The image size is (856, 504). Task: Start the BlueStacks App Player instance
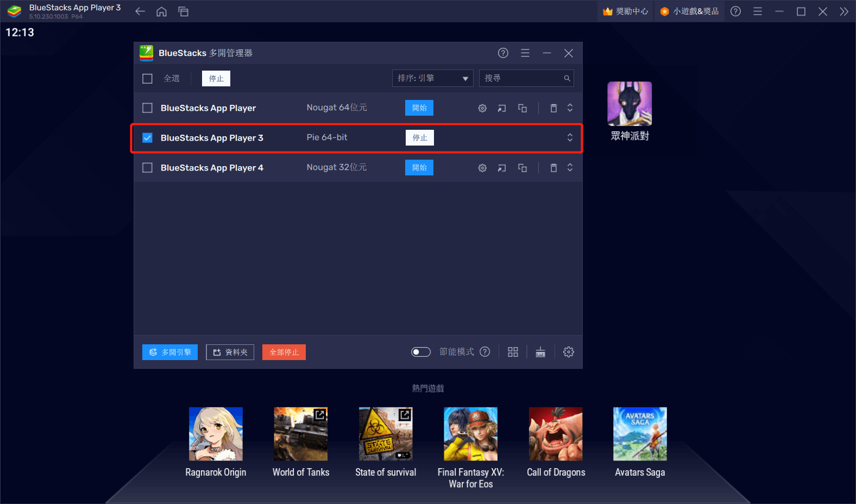tap(419, 108)
